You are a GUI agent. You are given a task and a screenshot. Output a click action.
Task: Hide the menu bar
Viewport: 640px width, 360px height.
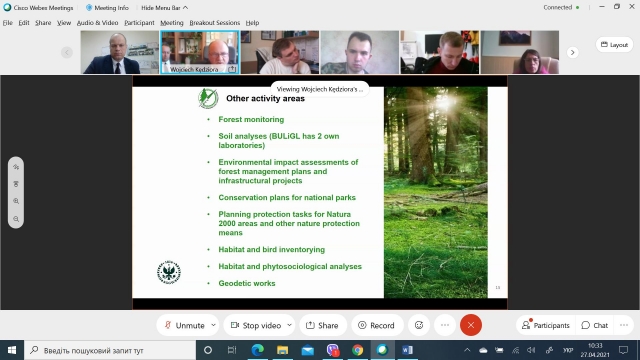pos(164,8)
